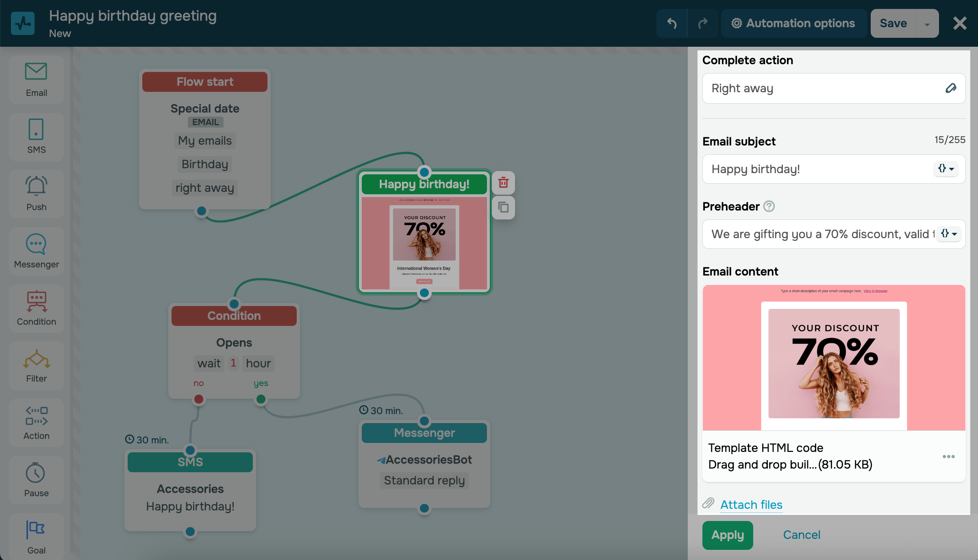This screenshot has width=978, height=560.
Task: Click the Email subject input field
Action: 817,169
